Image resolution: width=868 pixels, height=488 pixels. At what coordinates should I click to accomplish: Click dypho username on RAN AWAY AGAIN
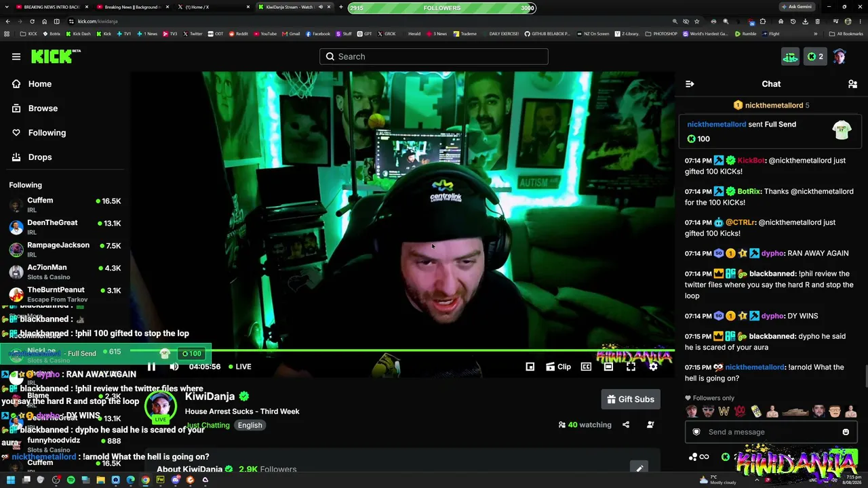click(x=772, y=253)
